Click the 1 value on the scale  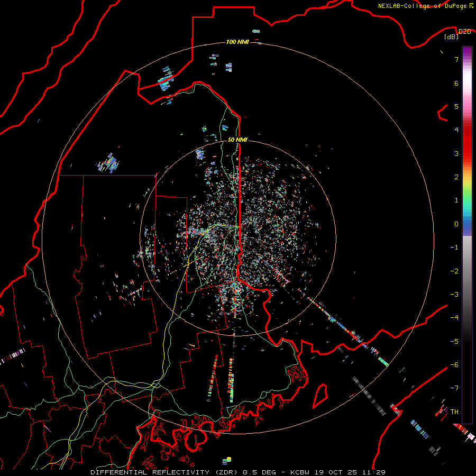(456, 200)
